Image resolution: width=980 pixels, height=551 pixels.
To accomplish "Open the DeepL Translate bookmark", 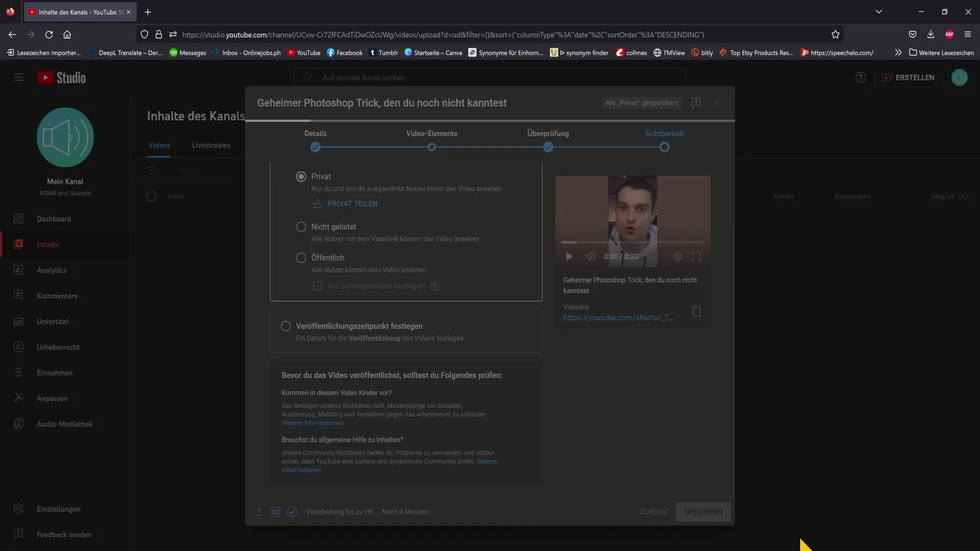I will coord(126,53).
